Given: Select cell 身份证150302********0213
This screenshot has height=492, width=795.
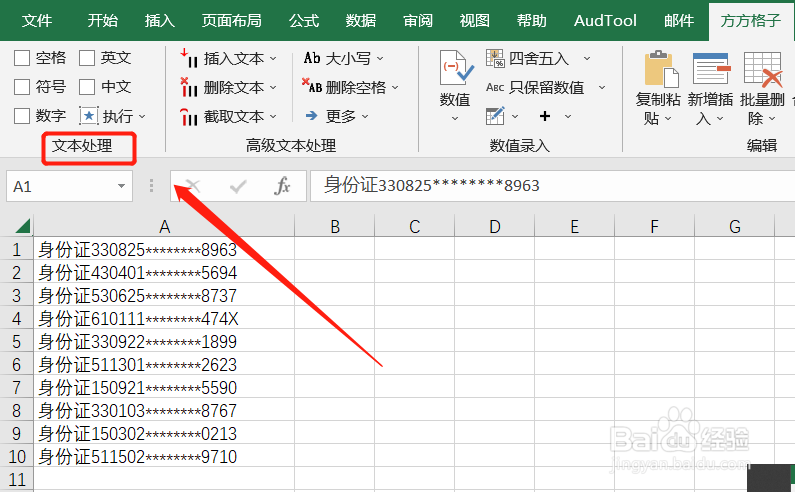Looking at the screenshot, I should tap(164, 433).
